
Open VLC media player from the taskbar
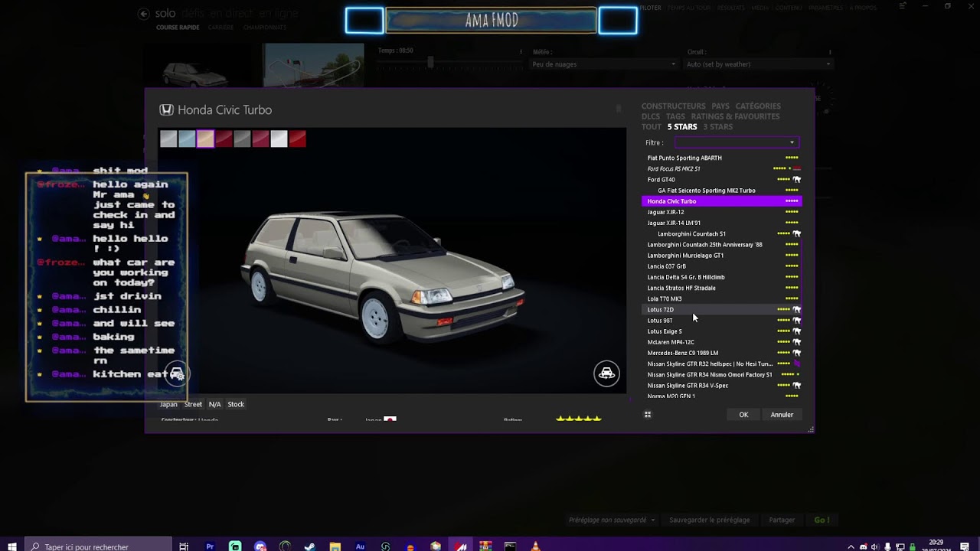pos(535,546)
